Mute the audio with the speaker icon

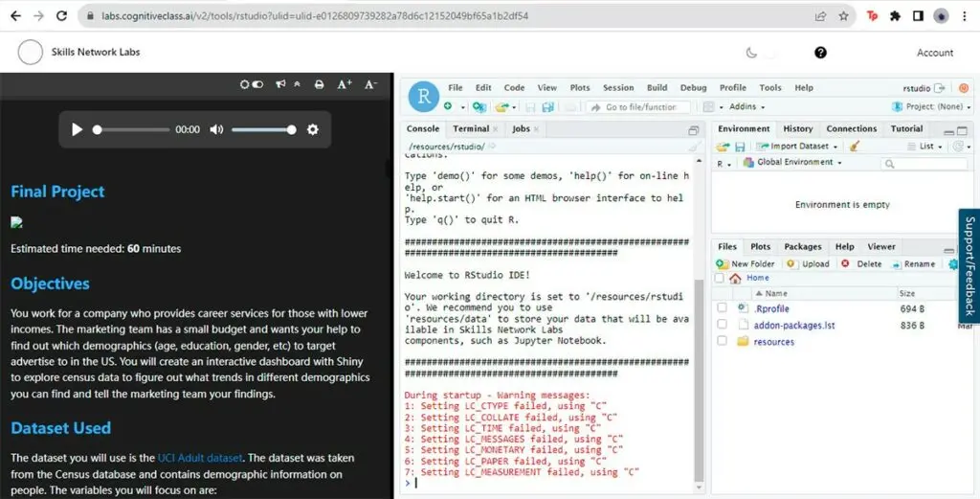point(216,129)
